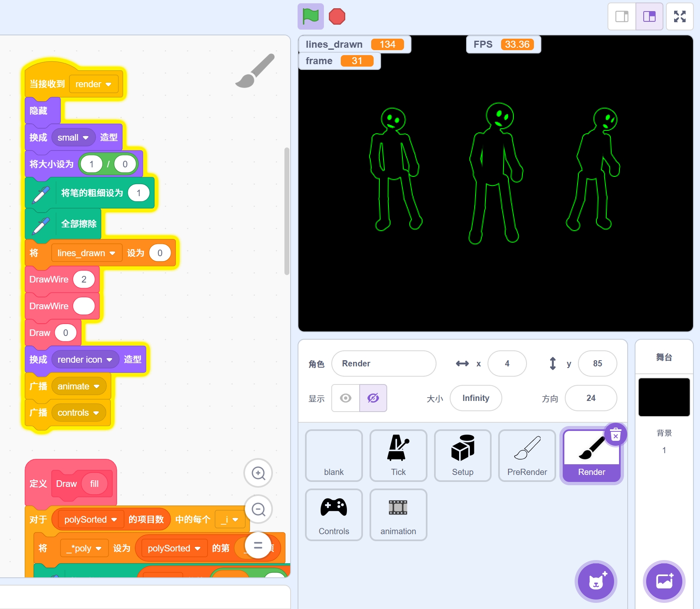700x609 pixels.
Task: Switch to small stage layout
Action: 622,17
